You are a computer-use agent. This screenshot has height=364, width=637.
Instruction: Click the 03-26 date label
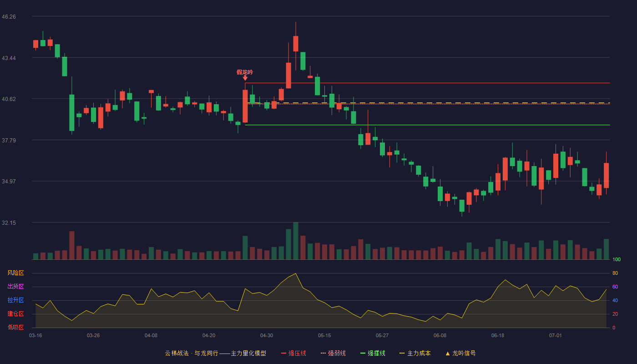pyautogui.click(x=93, y=335)
